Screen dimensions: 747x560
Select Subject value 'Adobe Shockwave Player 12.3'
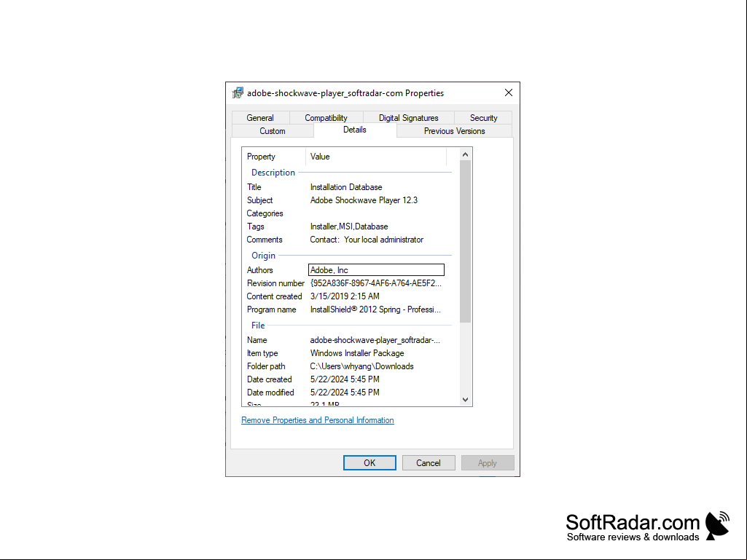tap(364, 200)
